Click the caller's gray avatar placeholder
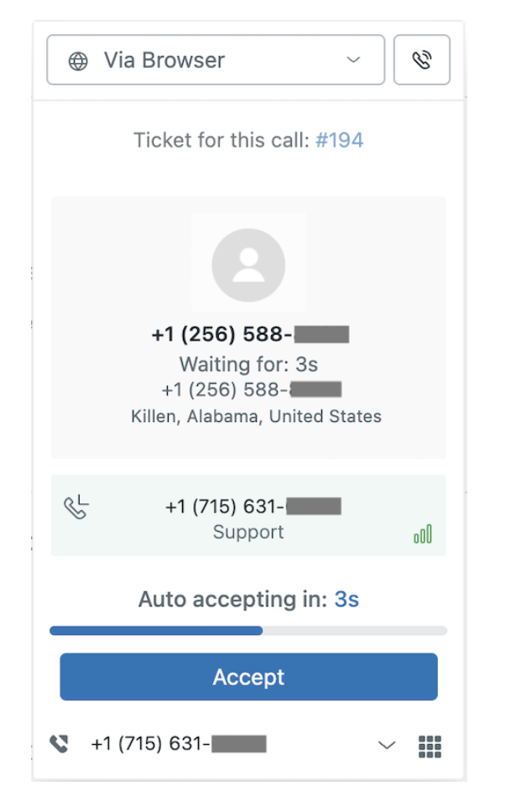Screen dimensions: 532x812 (248, 265)
